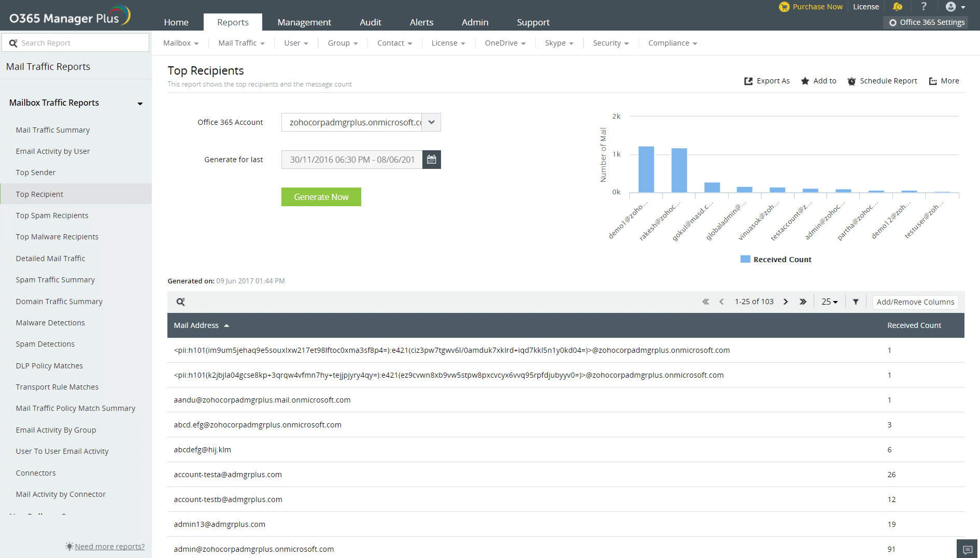This screenshot has width=980, height=558.
Task: Open the help question mark icon
Action: pyautogui.click(x=924, y=7)
